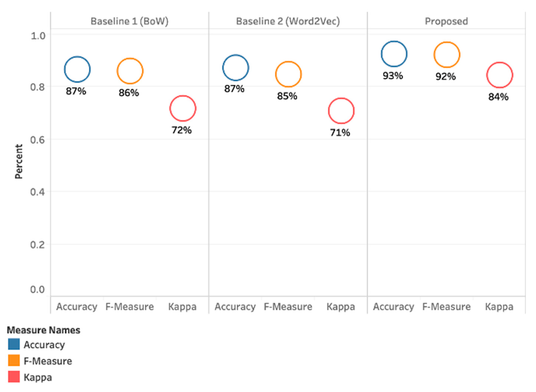The width and height of the screenshot is (536, 392).
Task: Click the red Kappa legend swatch
Action: coord(14,377)
